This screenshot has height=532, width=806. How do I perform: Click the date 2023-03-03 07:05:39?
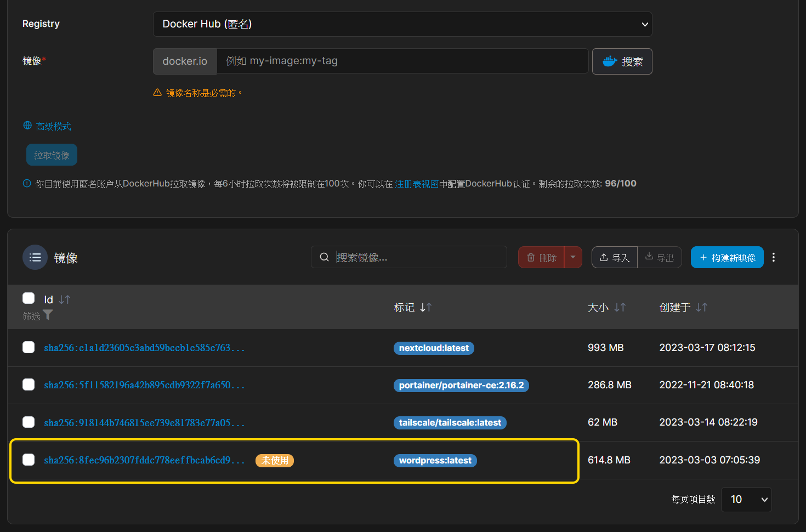click(709, 460)
